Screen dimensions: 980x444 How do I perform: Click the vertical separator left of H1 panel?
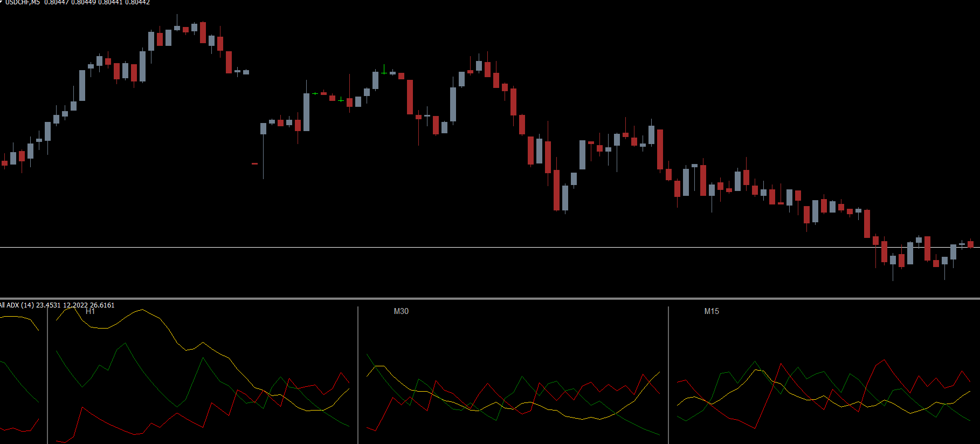pos(47,378)
